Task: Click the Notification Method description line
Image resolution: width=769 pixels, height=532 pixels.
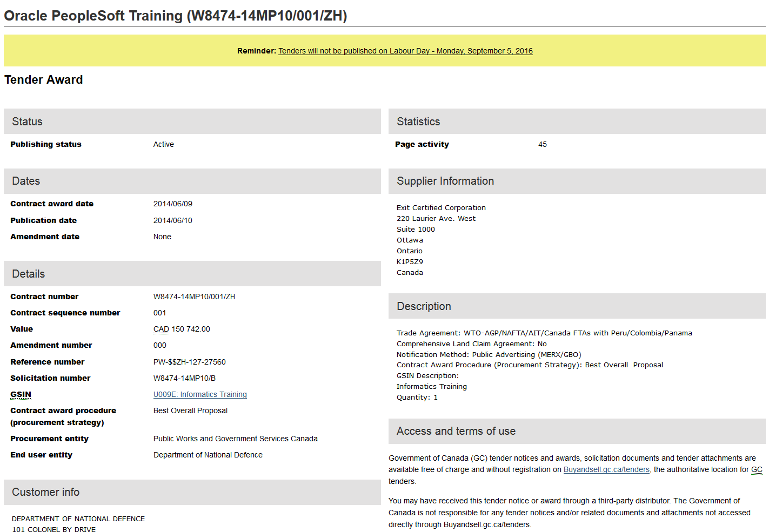Action: point(489,354)
